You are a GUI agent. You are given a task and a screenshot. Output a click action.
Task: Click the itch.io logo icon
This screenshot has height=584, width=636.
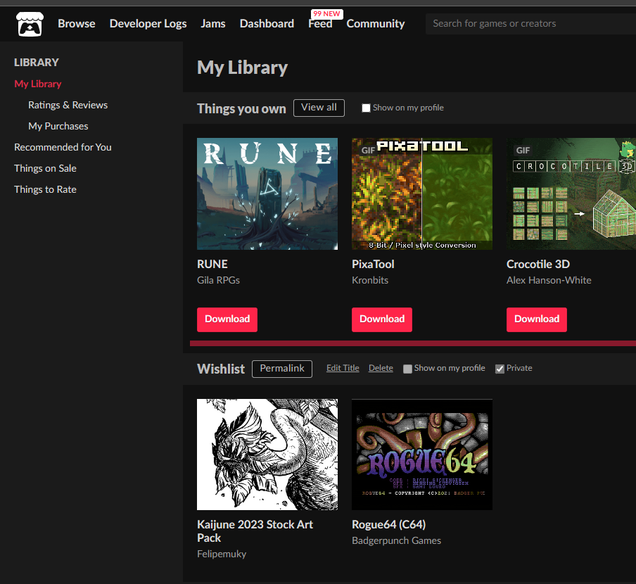[30, 24]
